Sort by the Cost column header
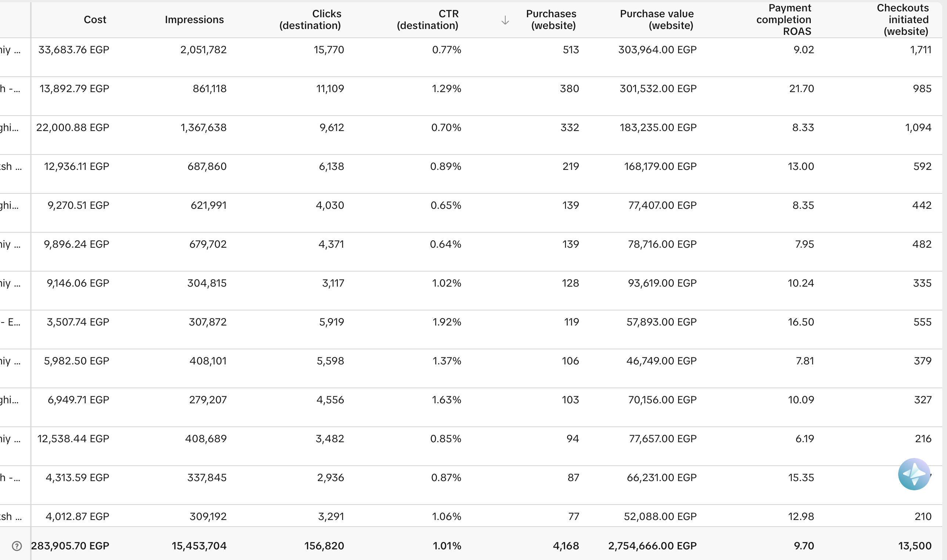Viewport: 947px width, 560px height. pos(95,19)
